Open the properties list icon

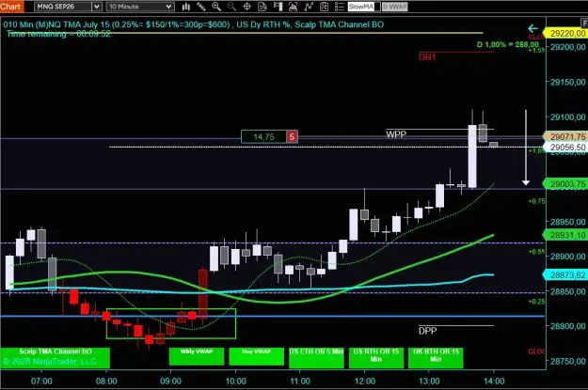click(x=340, y=7)
